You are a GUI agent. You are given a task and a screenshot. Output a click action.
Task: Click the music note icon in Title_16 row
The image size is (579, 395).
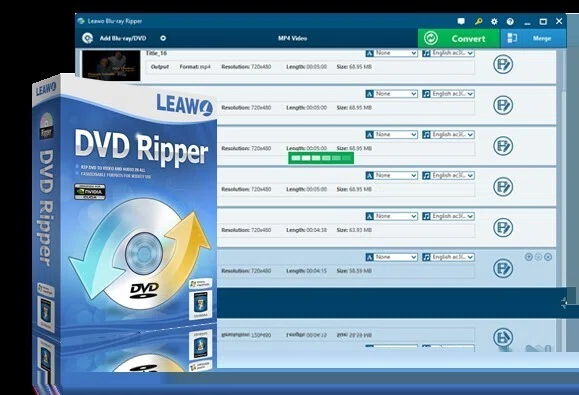pos(426,53)
